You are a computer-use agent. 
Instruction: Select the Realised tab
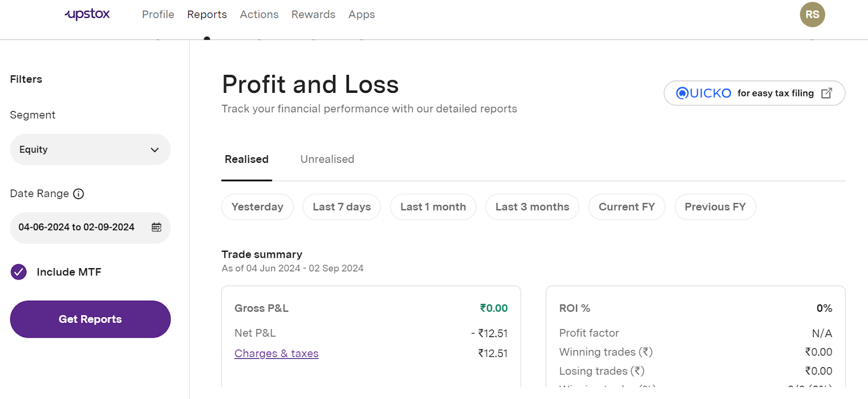point(246,159)
